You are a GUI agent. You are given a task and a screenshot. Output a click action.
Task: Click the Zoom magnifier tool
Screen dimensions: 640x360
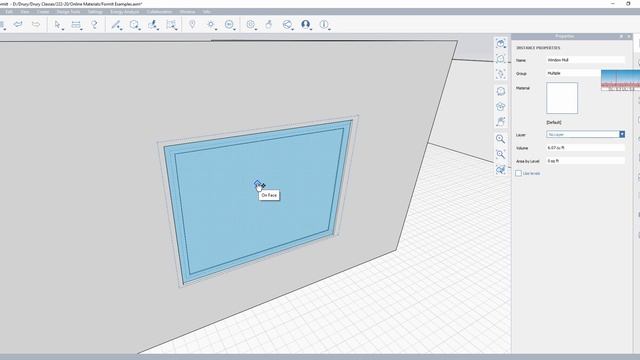click(x=500, y=139)
